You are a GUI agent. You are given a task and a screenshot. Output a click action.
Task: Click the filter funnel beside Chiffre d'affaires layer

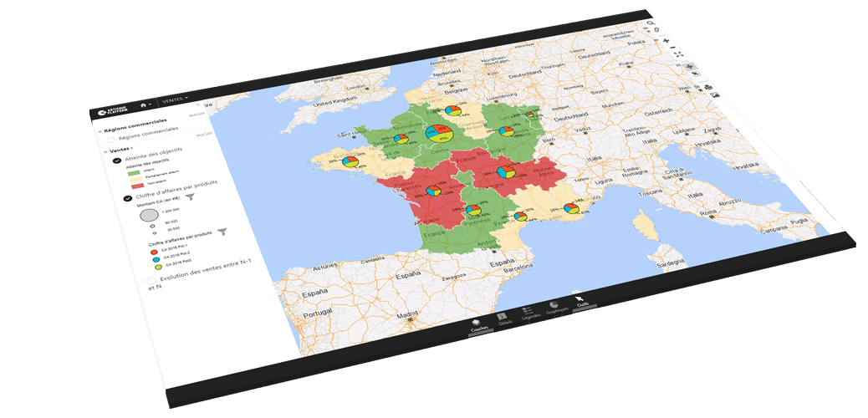pos(190,196)
